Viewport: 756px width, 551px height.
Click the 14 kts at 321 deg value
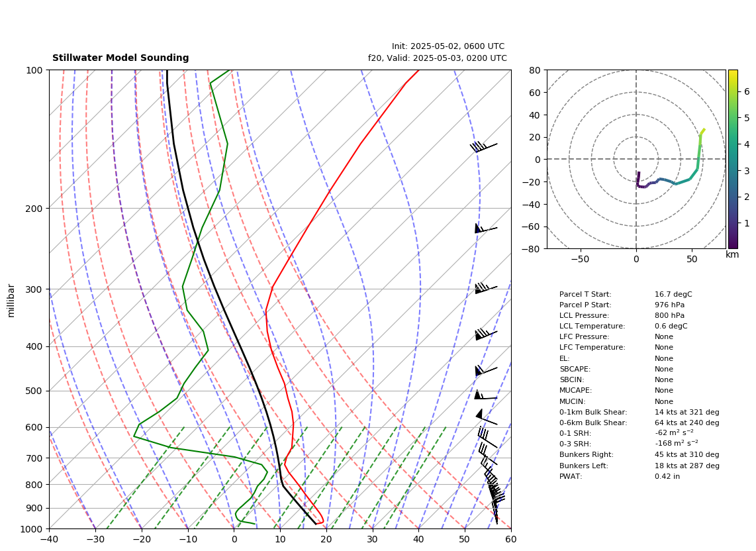pyautogui.click(x=686, y=412)
